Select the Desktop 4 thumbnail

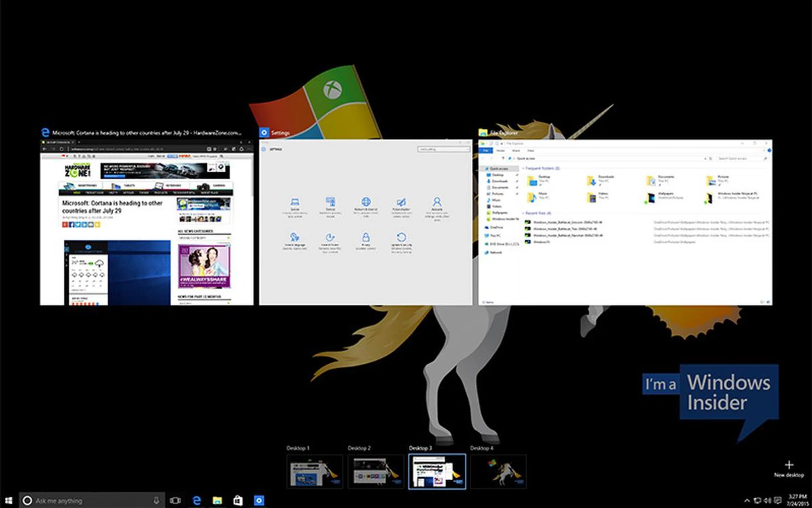pyautogui.click(x=498, y=472)
